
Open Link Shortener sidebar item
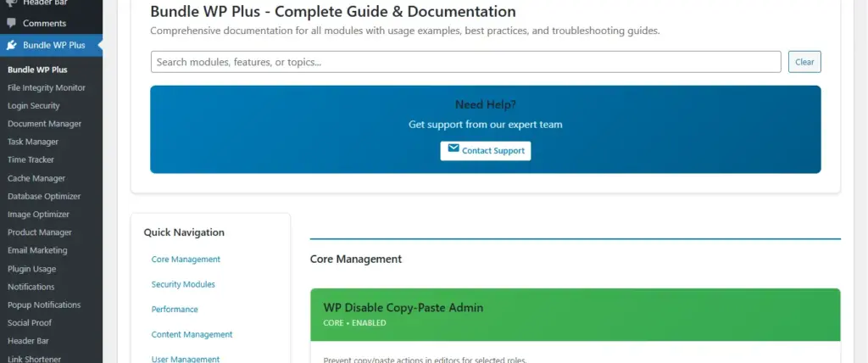pyautogui.click(x=34, y=359)
